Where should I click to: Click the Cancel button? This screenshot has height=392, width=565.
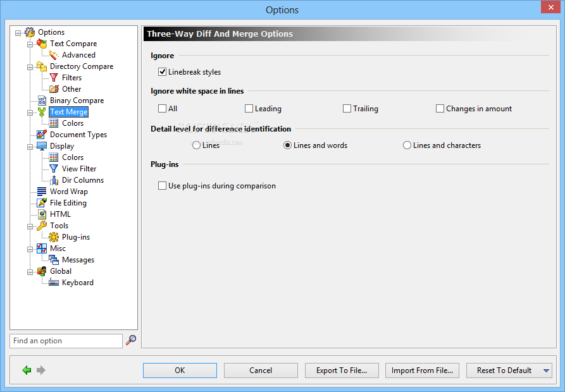tap(261, 371)
